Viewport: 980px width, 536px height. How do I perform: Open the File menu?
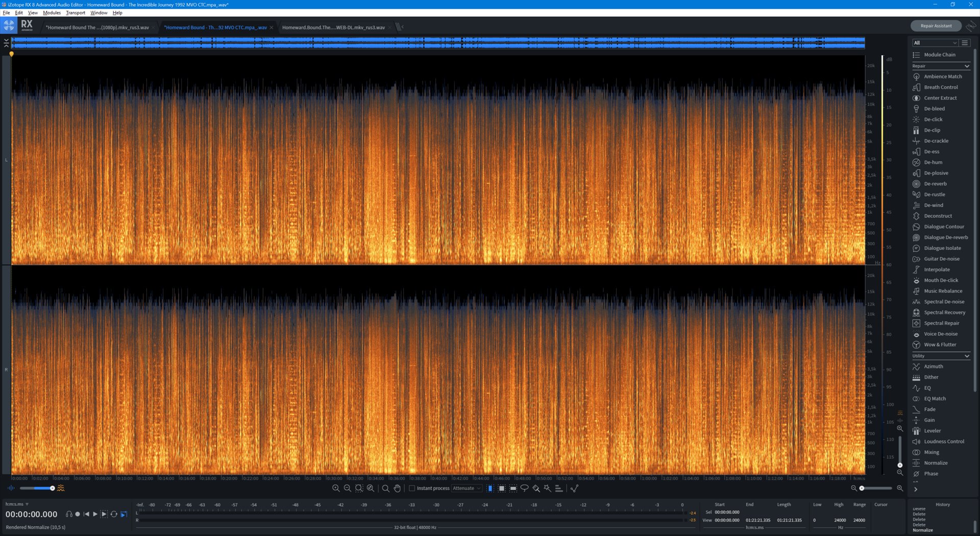coord(6,13)
